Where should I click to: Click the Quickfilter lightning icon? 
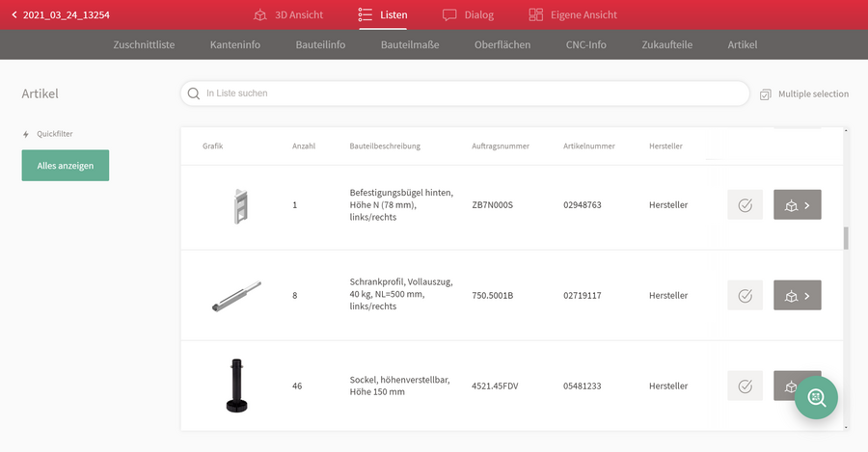tap(25, 134)
